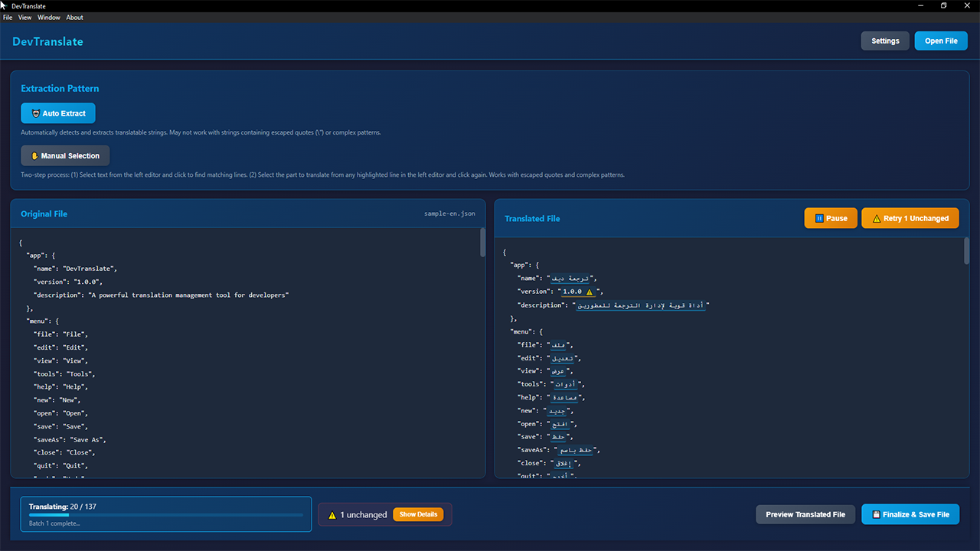This screenshot has height=551, width=980.
Task: Click "save": "Save" line in Original File
Action: [61, 426]
